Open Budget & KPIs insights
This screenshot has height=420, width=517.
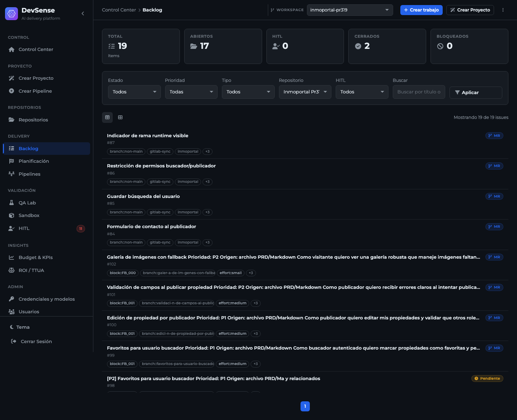click(x=47, y=258)
